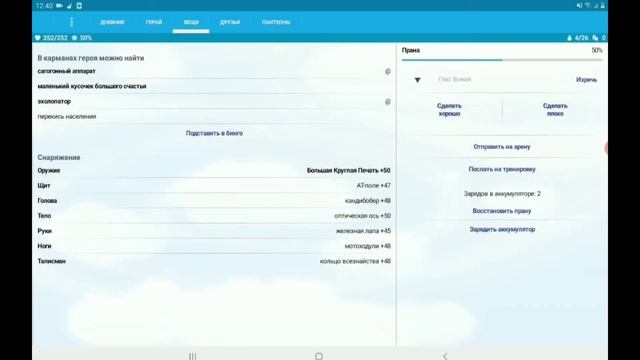Tap the heart health icon
This screenshot has width=640, height=360.
click(38, 38)
